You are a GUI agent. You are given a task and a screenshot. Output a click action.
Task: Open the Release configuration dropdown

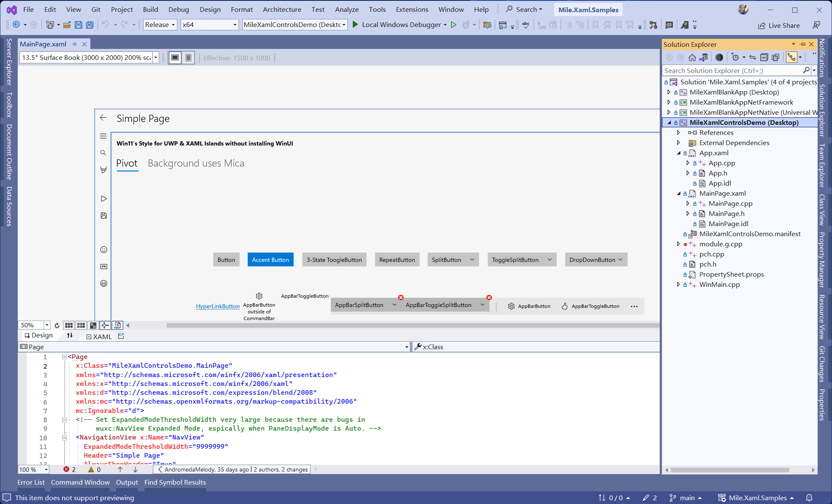[160, 25]
